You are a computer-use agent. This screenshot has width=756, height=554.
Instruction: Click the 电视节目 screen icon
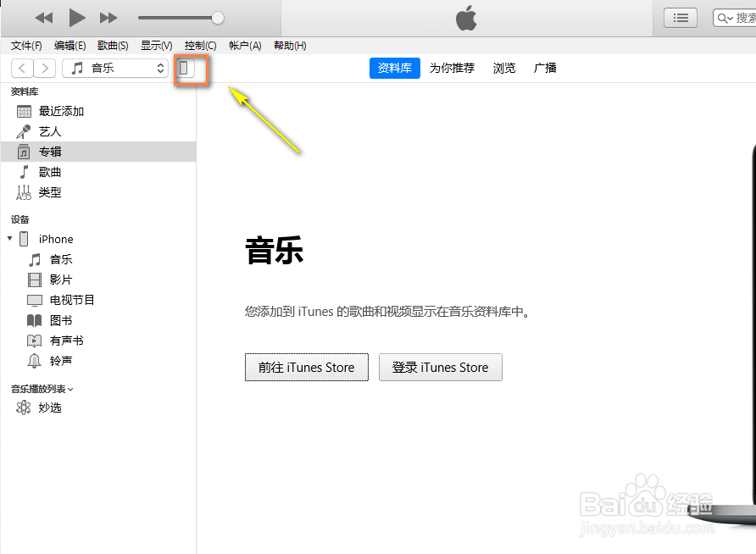pyautogui.click(x=35, y=301)
